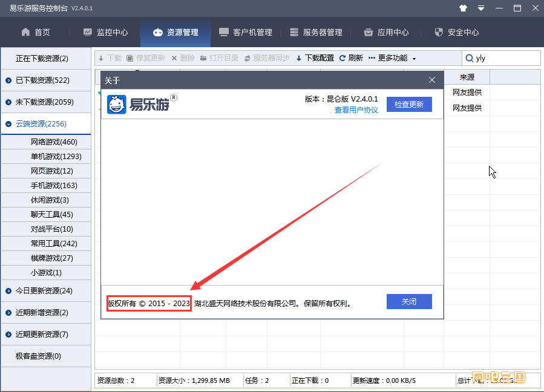Open the 首页 home tab
The height and width of the screenshot is (392, 544).
click(36, 32)
